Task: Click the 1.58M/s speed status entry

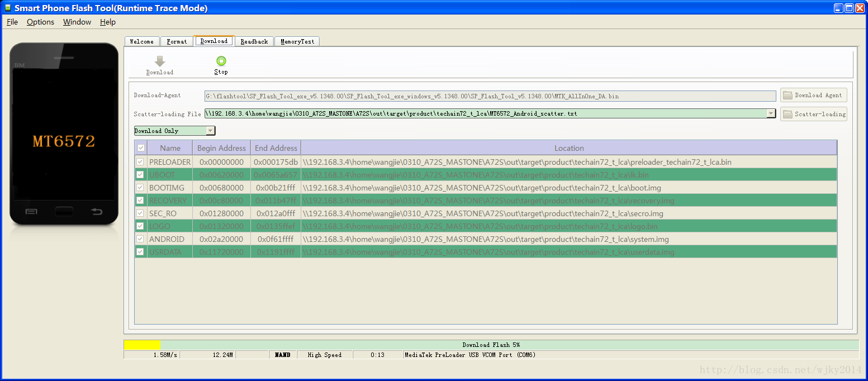Action: click(151, 355)
